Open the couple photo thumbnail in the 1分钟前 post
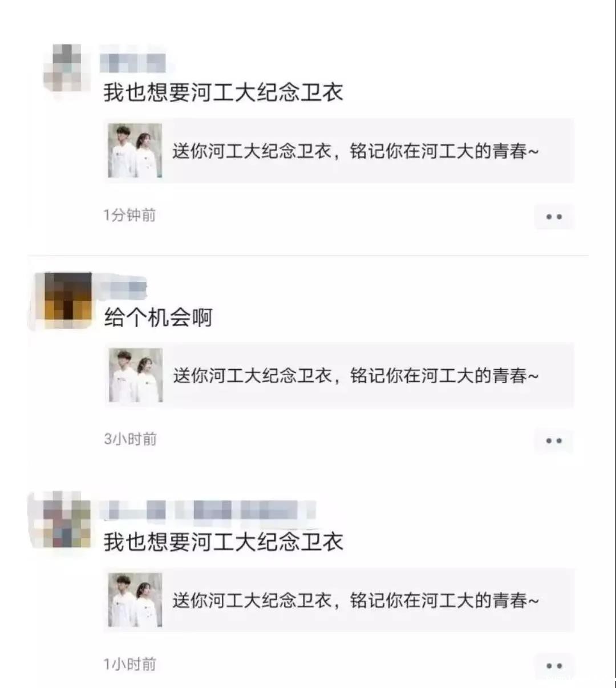This screenshot has height=688, width=616. pyautogui.click(x=135, y=151)
